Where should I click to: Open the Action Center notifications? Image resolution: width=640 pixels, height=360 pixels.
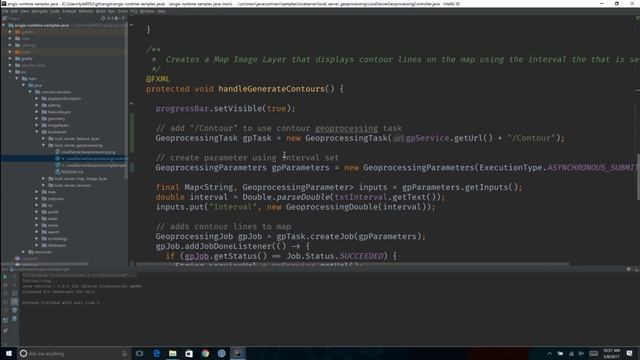coord(629,353)
